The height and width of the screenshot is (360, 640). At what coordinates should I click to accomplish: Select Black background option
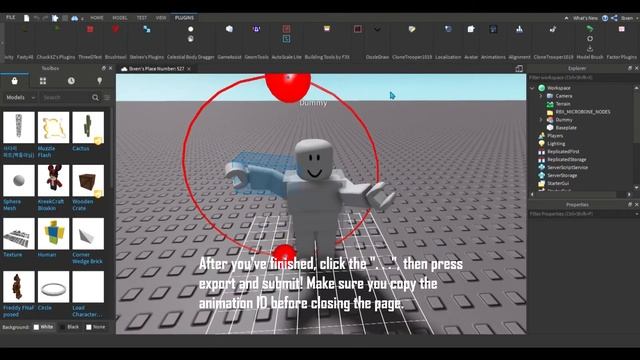click(x=69, y=327)
